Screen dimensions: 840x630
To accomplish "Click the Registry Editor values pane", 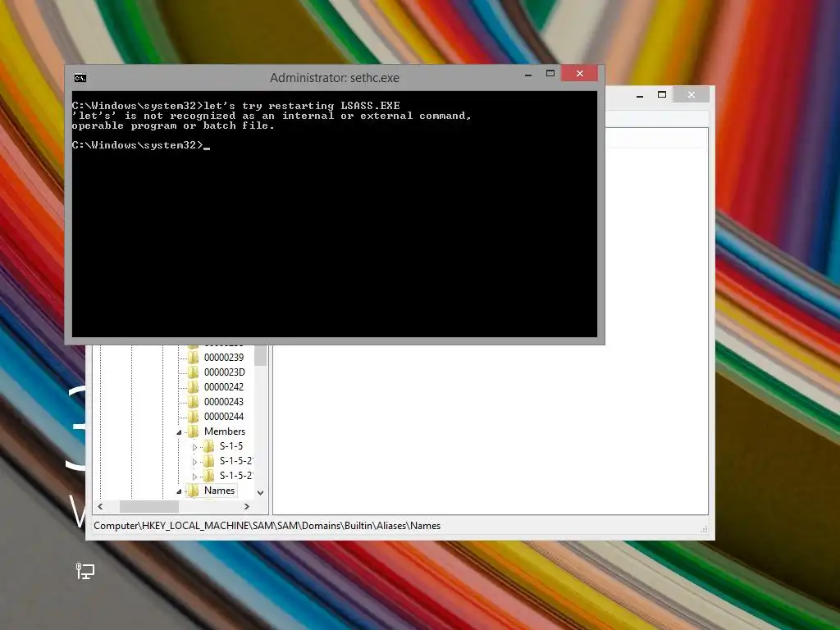I will click(491, 430).
